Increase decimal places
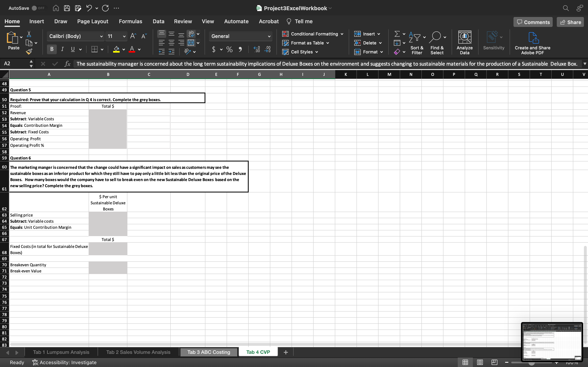This screenshot has width=588, height=367. pyautogui.click(x=257, y=49)
